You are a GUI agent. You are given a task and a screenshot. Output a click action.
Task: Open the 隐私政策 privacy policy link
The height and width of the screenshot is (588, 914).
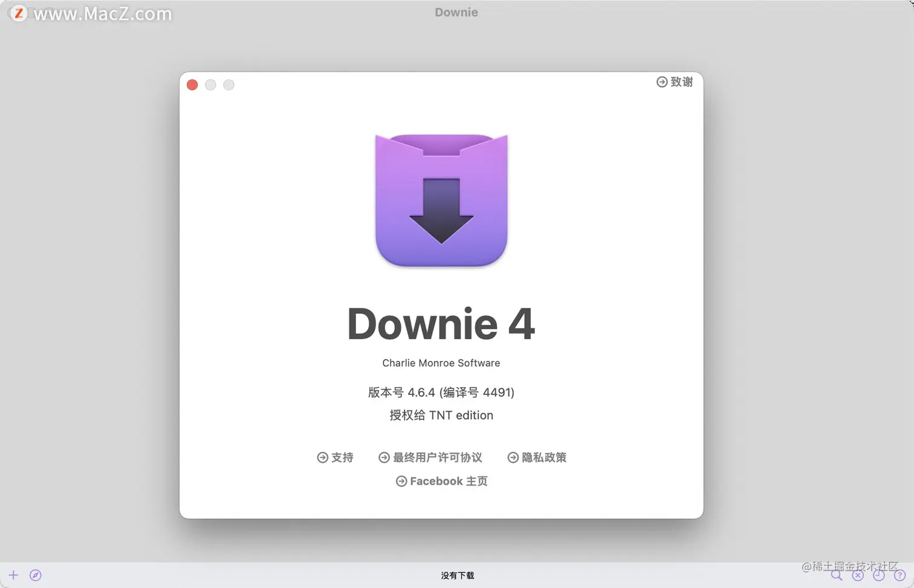pos(537,457)
